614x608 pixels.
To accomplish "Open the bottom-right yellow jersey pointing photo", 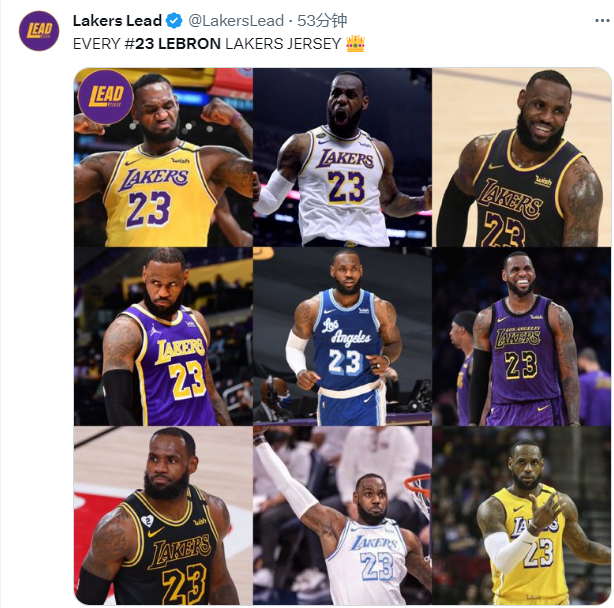I will (x=521, y=516).
